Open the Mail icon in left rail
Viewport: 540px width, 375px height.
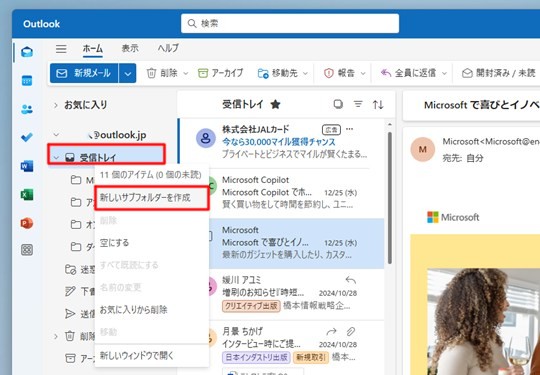coord(27,52)
